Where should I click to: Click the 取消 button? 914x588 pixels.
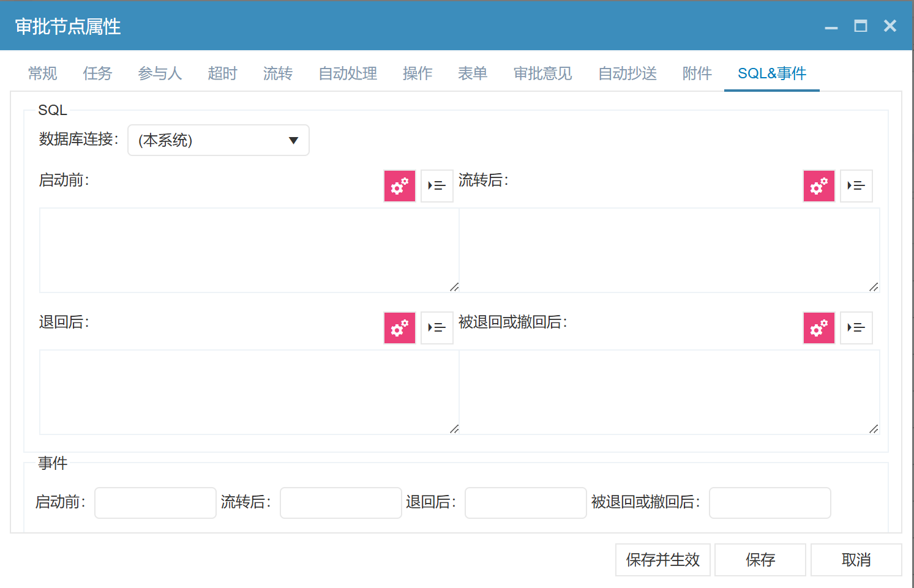coord(856,560)
